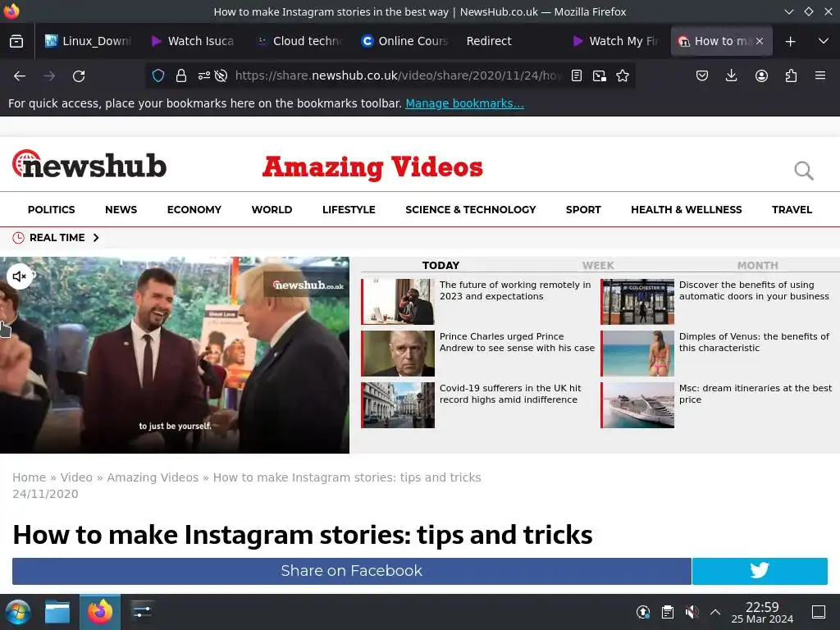
Task: Show desktop via taskbar corner button
Action: (x=819, y=612)
